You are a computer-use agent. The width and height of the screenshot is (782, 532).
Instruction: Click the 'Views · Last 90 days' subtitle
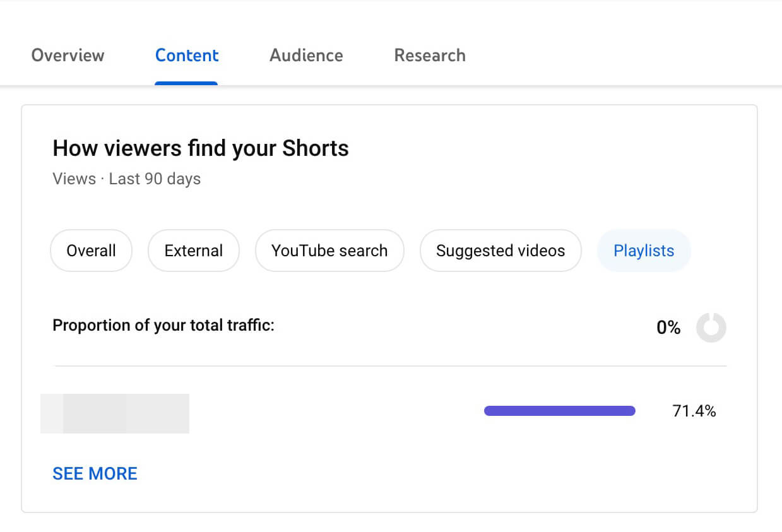pyautogui.click(x=126, y=179)
